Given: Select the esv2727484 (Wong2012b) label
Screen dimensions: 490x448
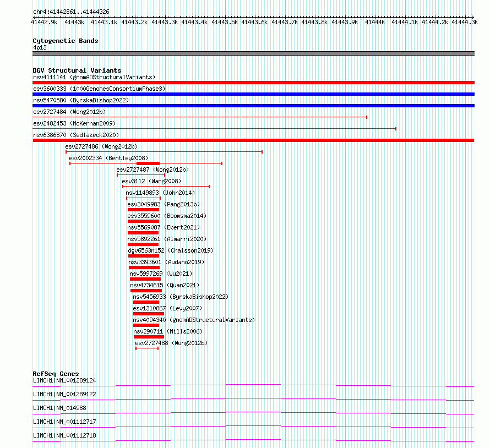Looking at the screenshot, I should point(69,112).
